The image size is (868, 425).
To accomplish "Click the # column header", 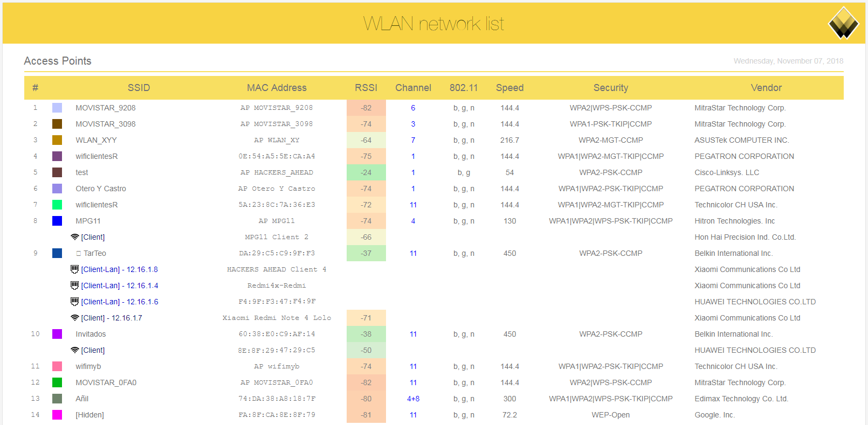I will 35,88.
